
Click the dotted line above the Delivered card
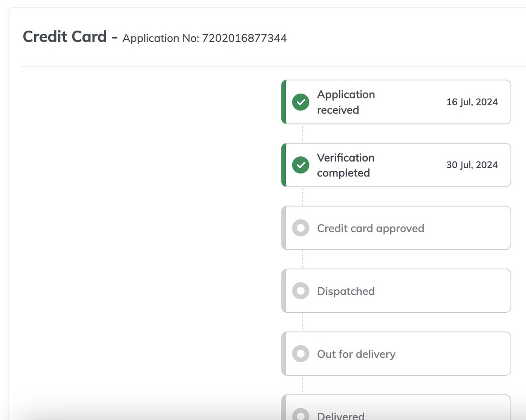tap(302, 385)
